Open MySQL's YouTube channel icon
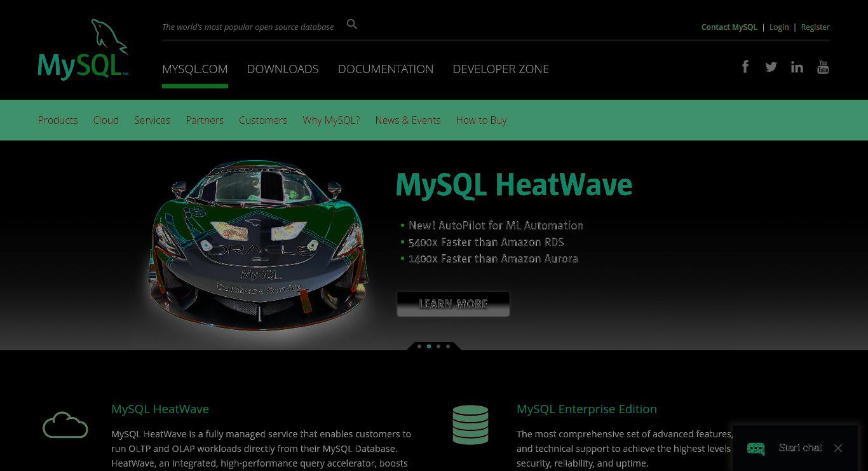 click(823, 67)
